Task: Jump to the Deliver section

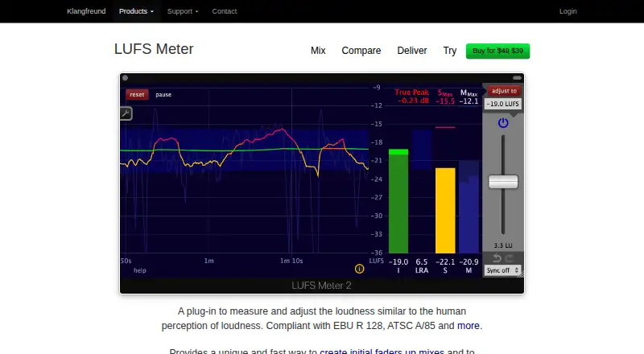Action: [412, 51]
